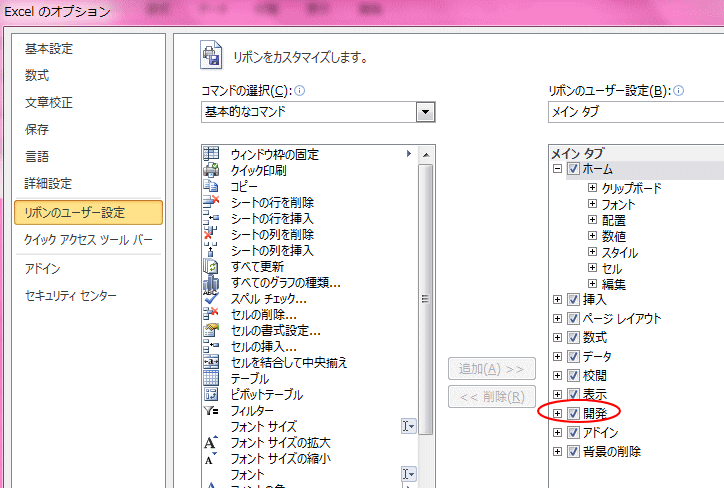Click the セルの削除 icon
The height and width of the screenshot is (488, 724).
(x=211, y=314)
